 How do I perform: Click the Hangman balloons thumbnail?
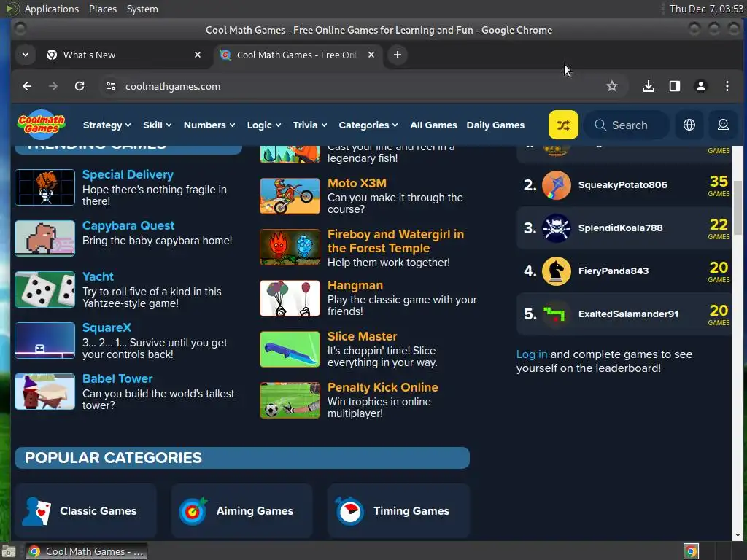(290, 298)
